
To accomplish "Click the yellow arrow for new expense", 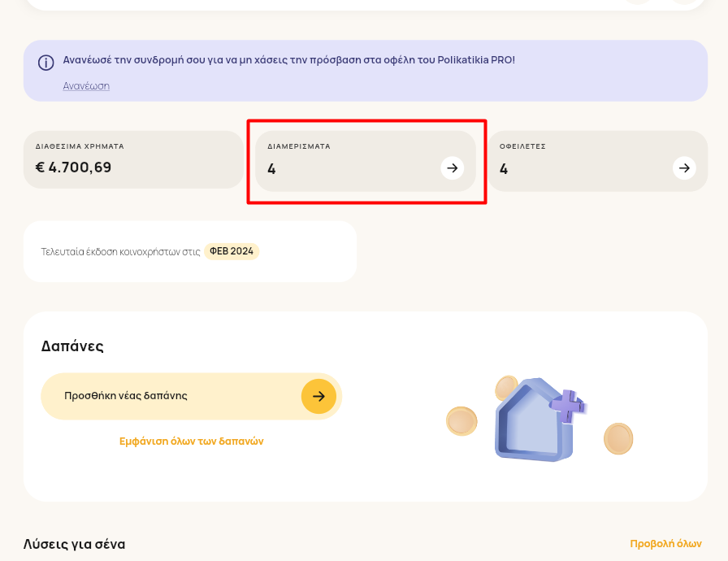I will (x=319, y=396).
